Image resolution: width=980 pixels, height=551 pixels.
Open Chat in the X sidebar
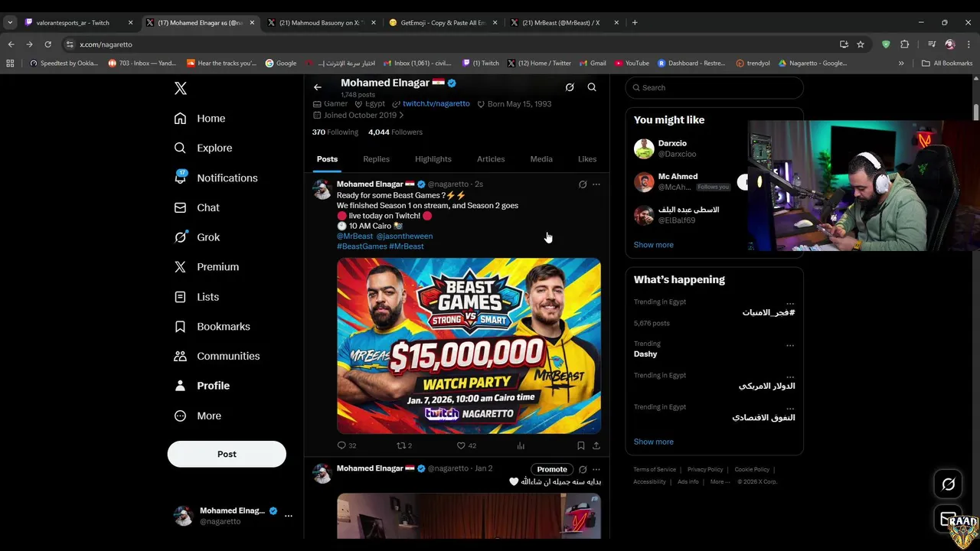pos(197,207)
